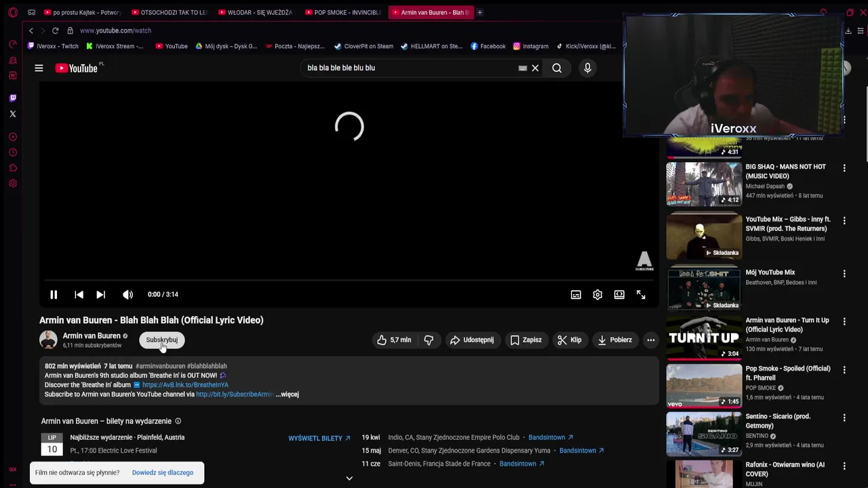
Task: Open the AvB.lnk.to/BreatheInYA link
Action: (x=185, y=384)
